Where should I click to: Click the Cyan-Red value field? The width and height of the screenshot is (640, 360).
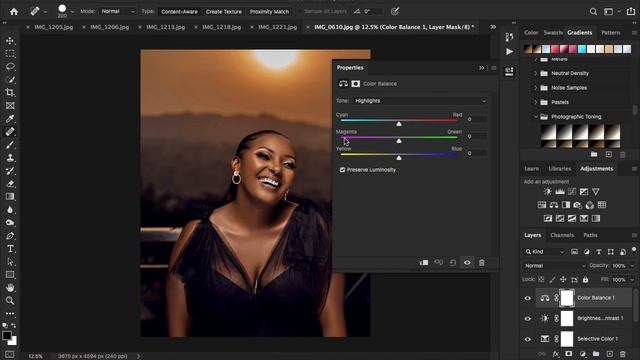(476, 120)
